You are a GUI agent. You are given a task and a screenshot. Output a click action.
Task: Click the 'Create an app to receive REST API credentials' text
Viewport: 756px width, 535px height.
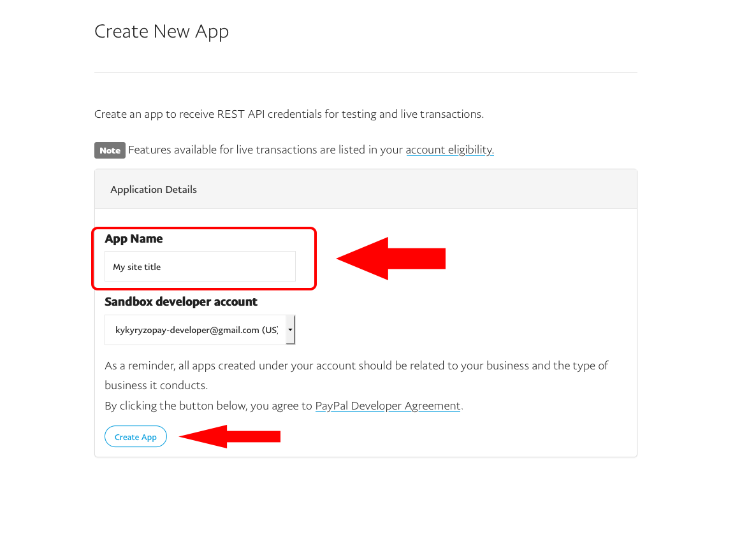pos(289,114)
